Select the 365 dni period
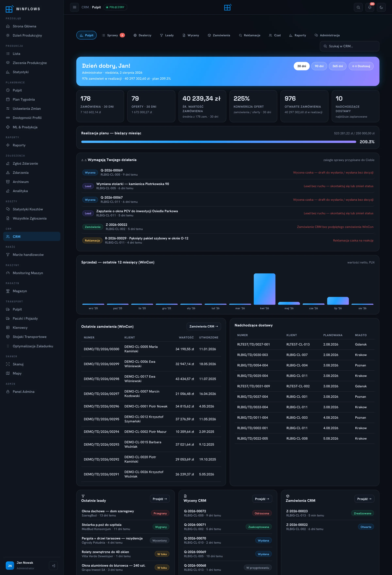Screen dimensions: 392x575 (x=338, y=66)
